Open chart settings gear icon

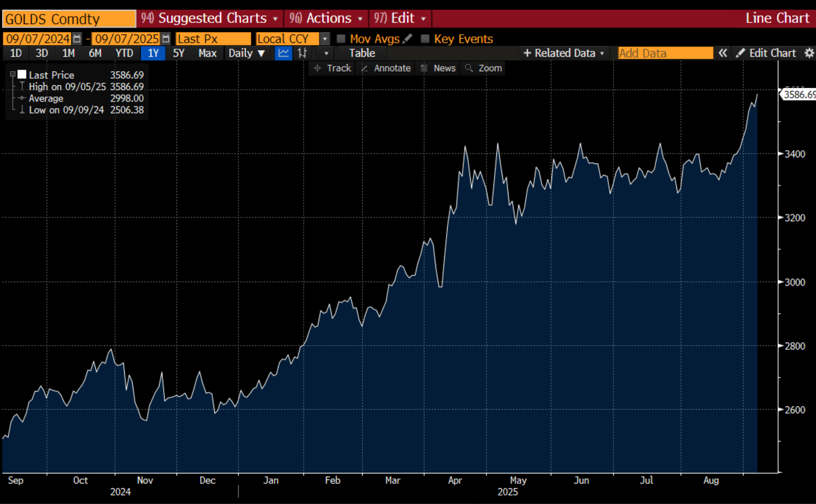[809, 53]
